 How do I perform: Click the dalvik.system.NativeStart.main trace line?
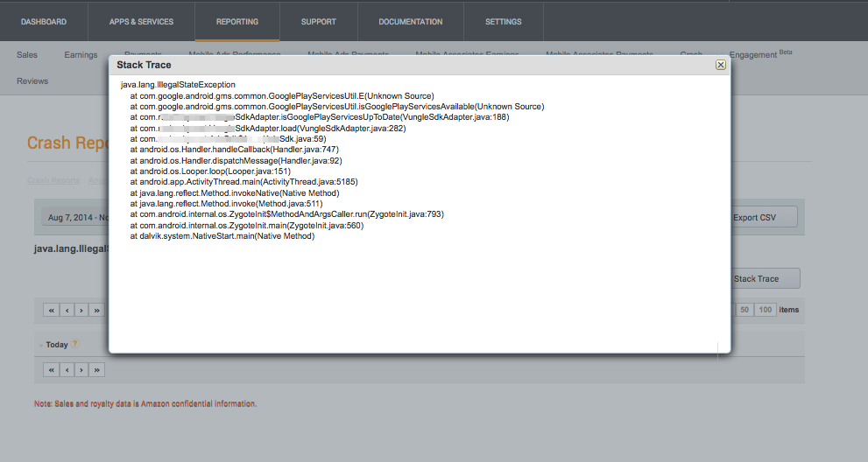point(222,235)
